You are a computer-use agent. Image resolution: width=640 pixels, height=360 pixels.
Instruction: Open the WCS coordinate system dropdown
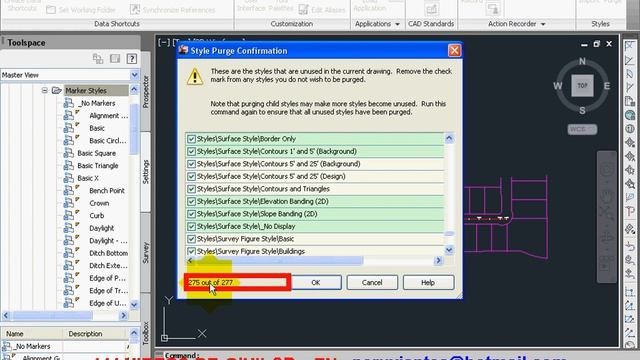(582, 129)
